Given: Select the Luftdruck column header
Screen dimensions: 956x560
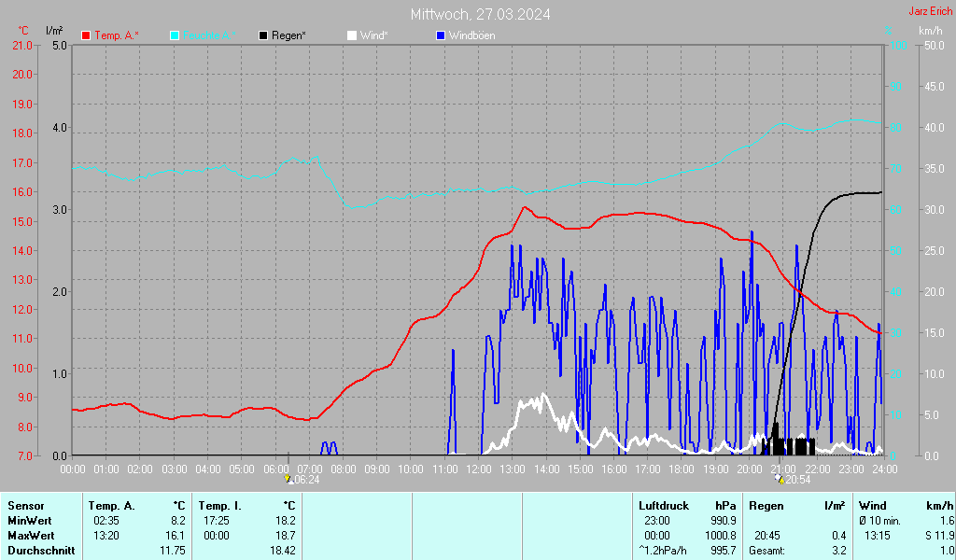Looking at the screenshot, I should pyautogui.click(x=663, y=506).
